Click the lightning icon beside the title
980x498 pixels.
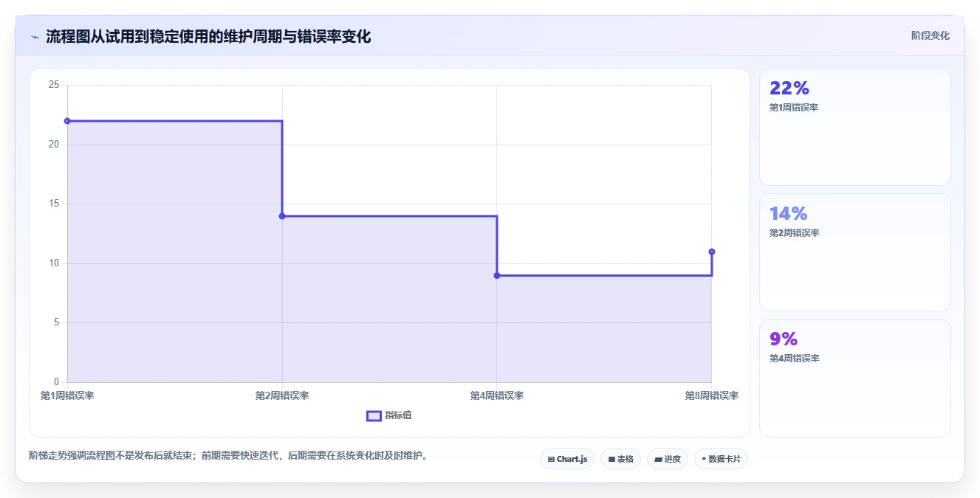[x=35, y=37]
